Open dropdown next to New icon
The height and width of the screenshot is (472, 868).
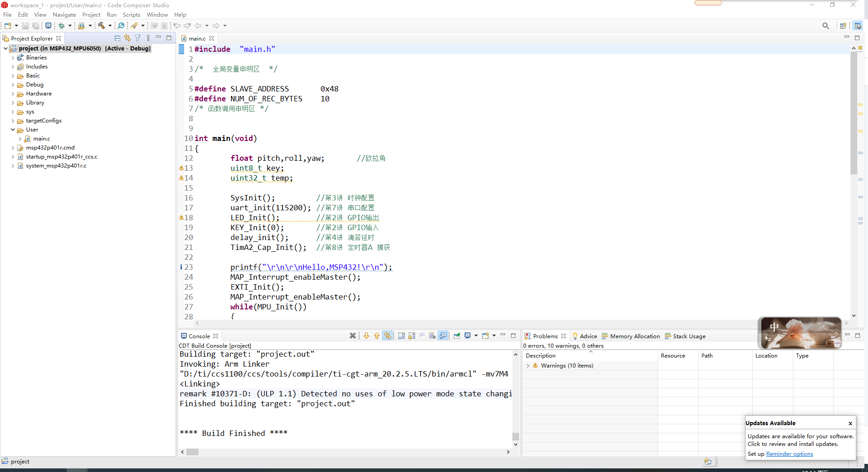click(16, 26)
